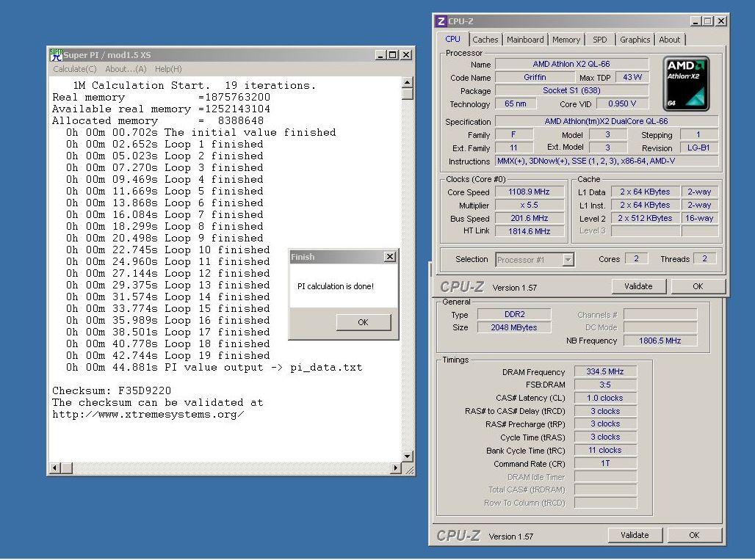The width and height of the screenshot is (755, 560).
Task: Click the '11 clocks' Bank Cycle Time value
Action: point(605,451)
